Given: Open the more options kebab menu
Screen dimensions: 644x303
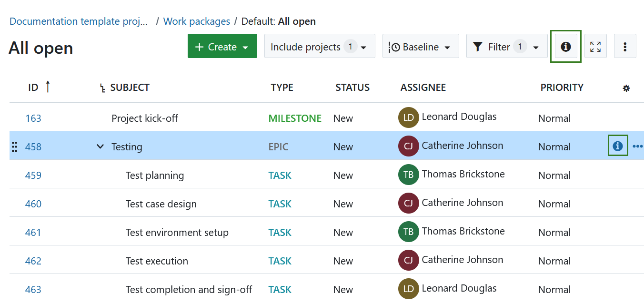Looking at the screenshot, I should point(625,46).
